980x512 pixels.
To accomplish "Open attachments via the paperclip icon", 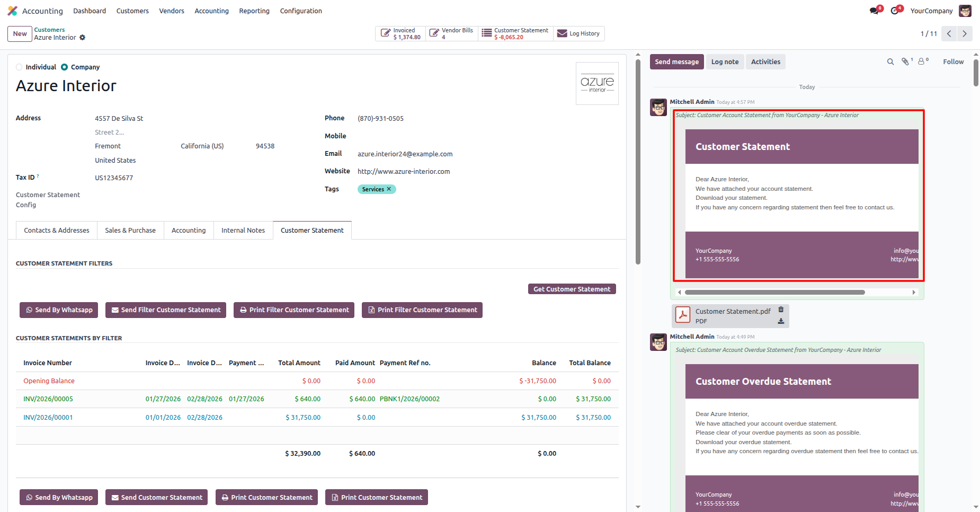I will [x=906, y=62].
